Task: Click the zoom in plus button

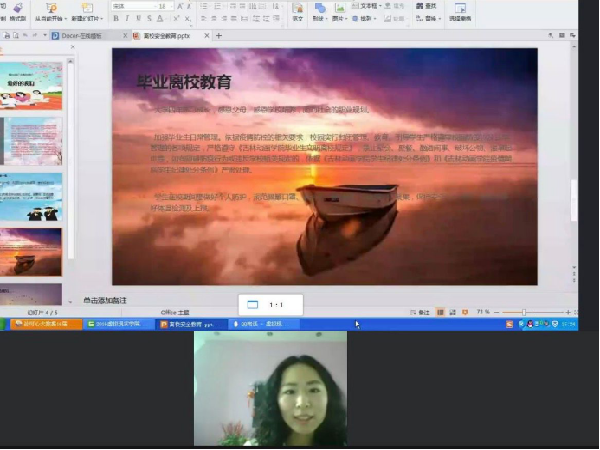Action: pyautogui.click(x=568, y=313)
